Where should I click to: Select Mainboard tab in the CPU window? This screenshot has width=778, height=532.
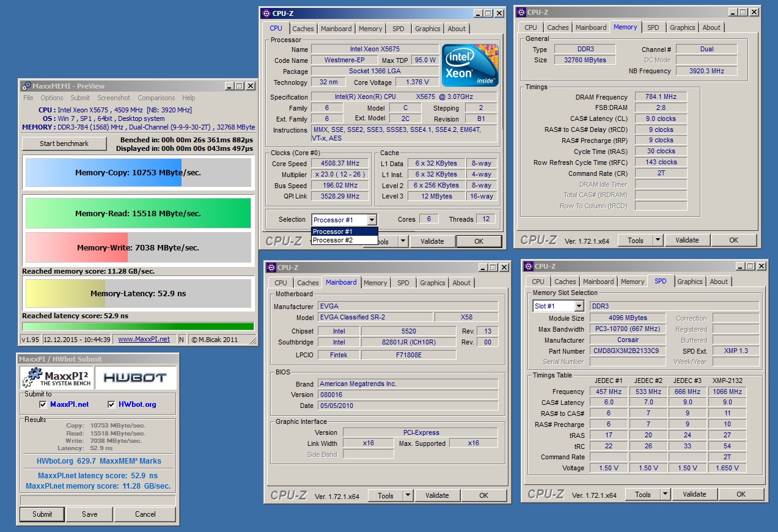tap(336, 29)
